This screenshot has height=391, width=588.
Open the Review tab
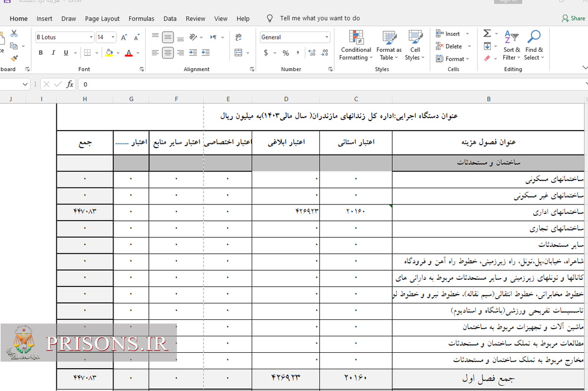195,19
